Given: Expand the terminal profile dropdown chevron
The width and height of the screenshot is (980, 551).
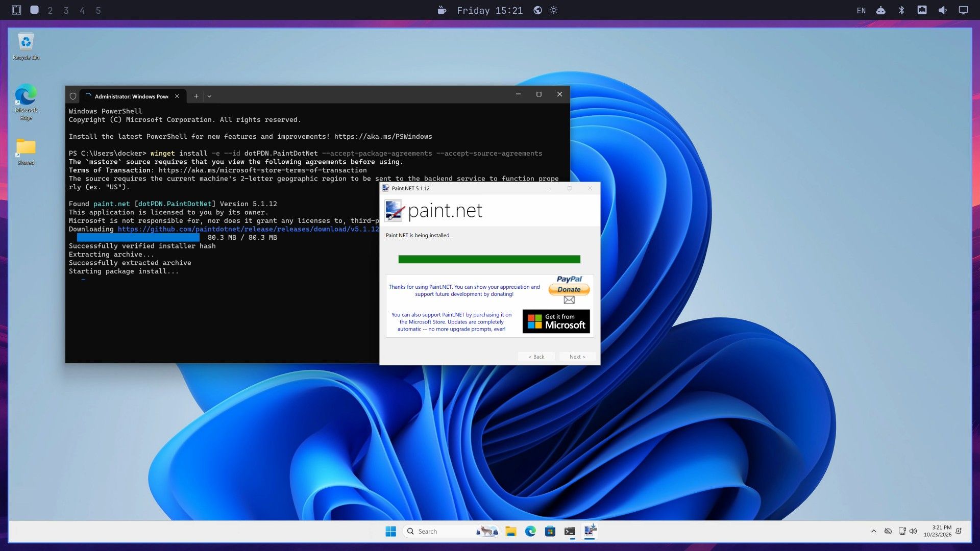Looking at the screenshot, I should (x=209, y=96).
